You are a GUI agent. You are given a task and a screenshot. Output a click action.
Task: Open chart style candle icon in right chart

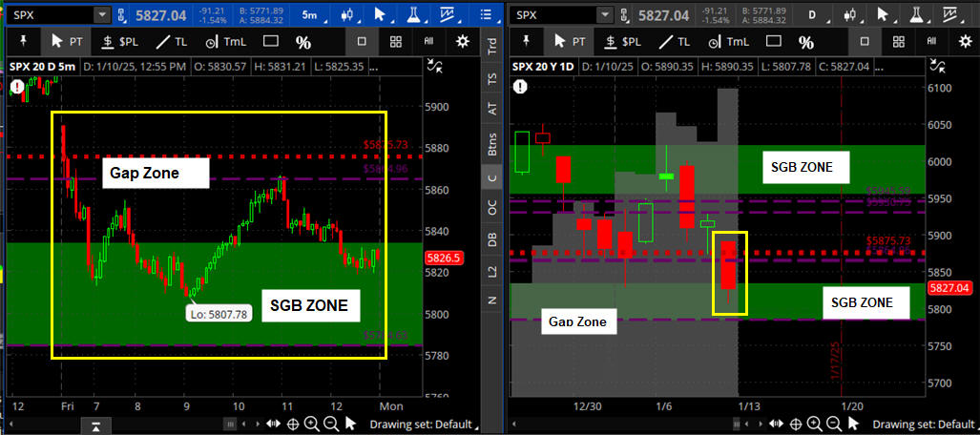pyautogui.click(x=850, y=14)
